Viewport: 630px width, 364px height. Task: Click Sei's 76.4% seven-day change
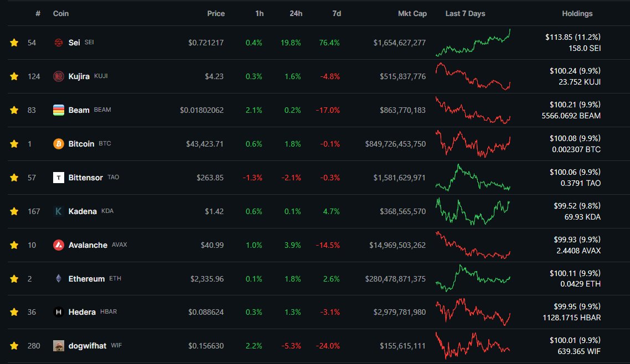[x=329, y=43]
